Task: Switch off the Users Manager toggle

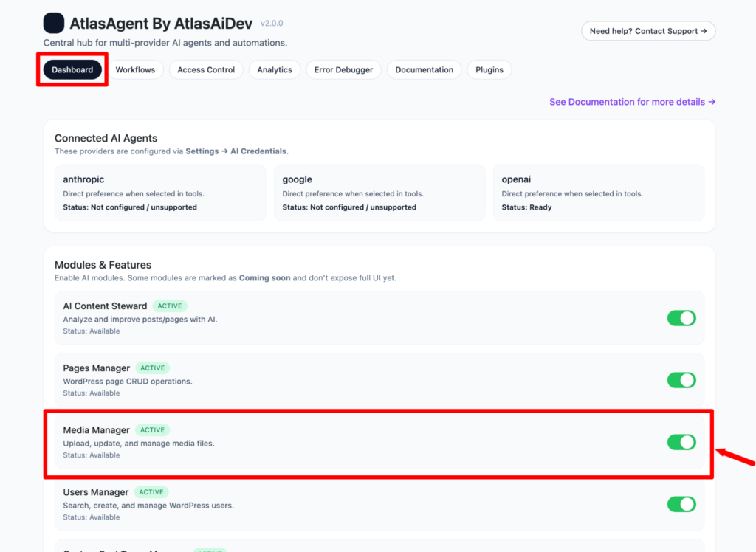Action: (681, 504)
